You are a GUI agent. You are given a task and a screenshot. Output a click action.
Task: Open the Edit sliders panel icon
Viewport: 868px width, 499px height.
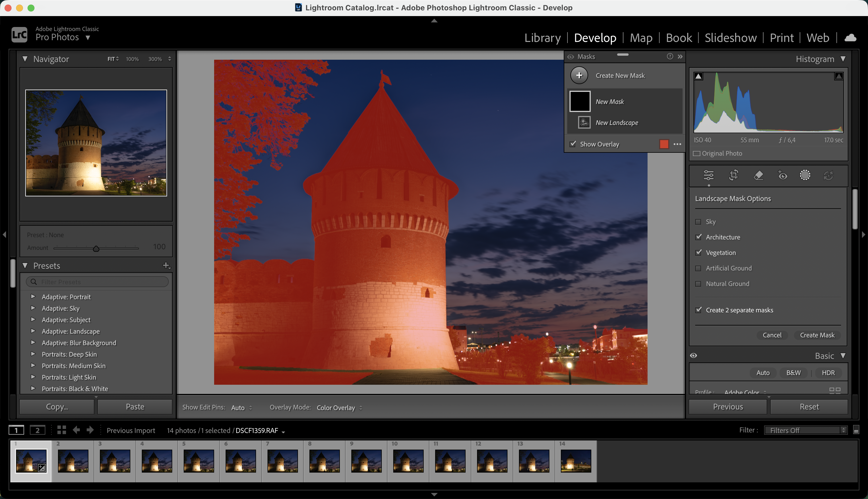coord(708,175)
